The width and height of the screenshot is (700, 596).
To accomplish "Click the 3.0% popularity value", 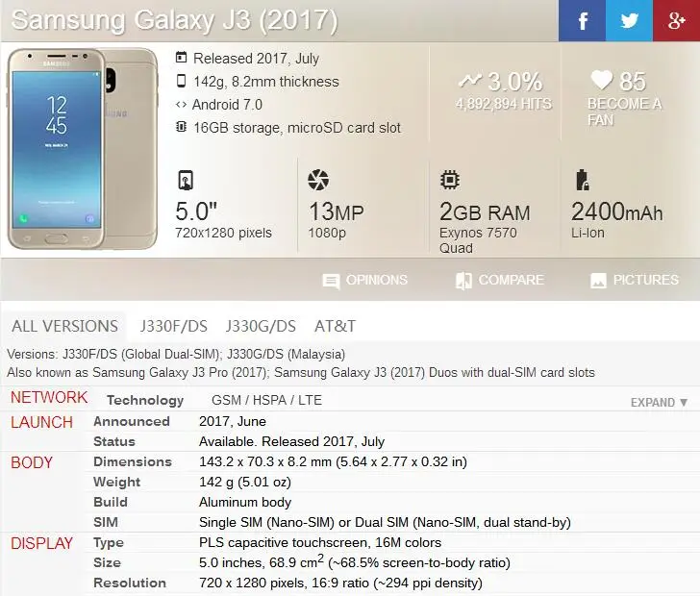I will click(x=514, y=82).
